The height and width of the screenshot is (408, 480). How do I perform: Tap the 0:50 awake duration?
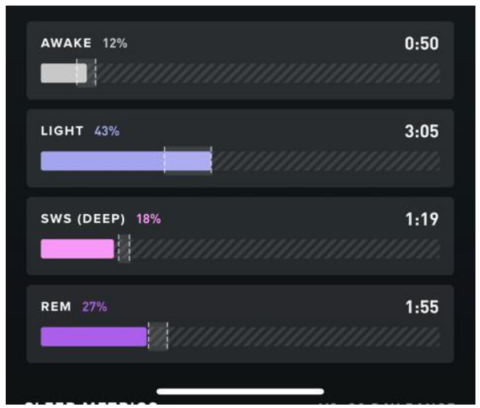click(422, 43)
